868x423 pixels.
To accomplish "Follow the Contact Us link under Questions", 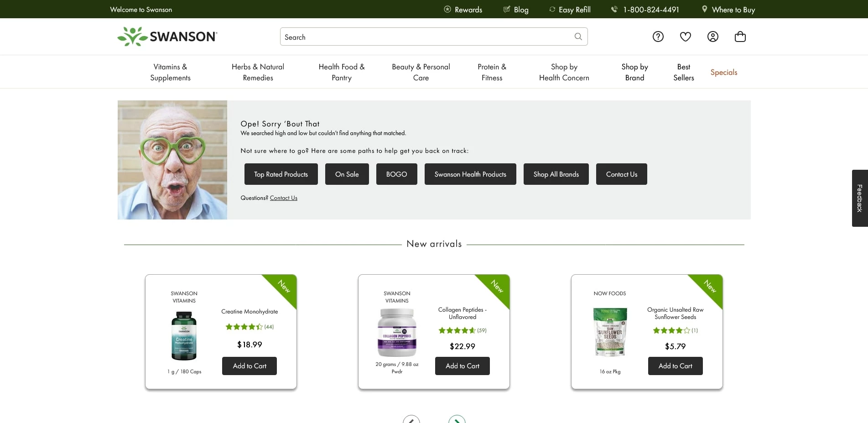I will tap(283, 198).
